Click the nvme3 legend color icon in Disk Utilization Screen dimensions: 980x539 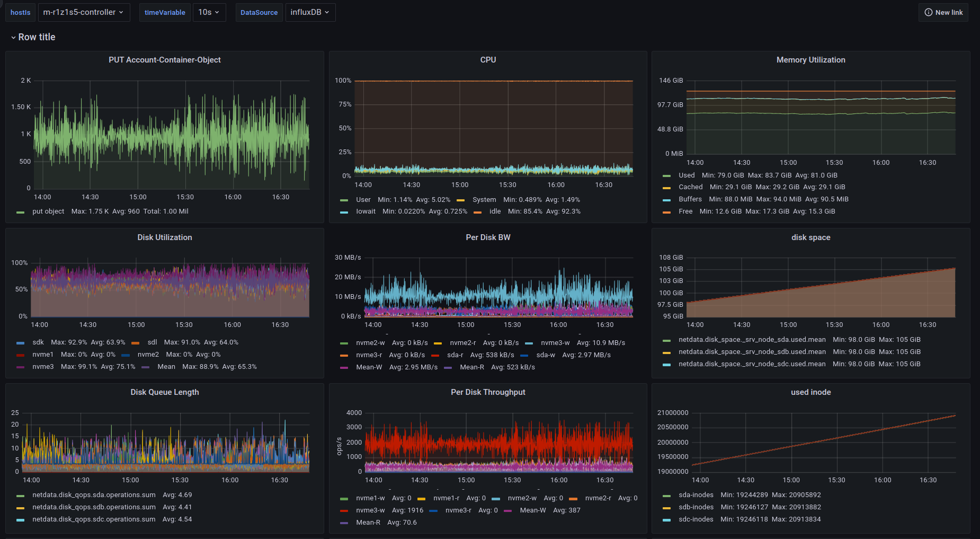[21, 367]
